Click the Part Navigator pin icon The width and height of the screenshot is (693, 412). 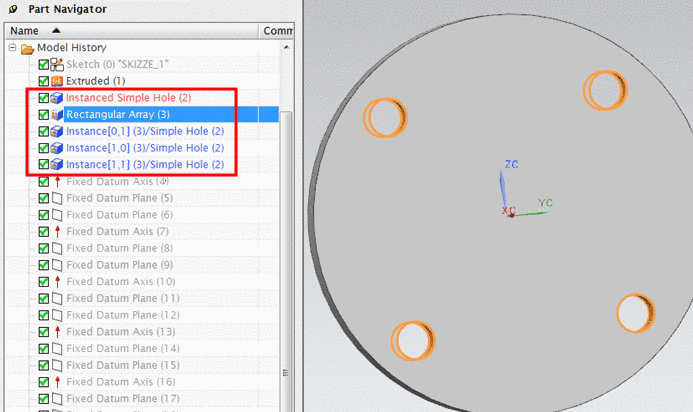[13, 9]
